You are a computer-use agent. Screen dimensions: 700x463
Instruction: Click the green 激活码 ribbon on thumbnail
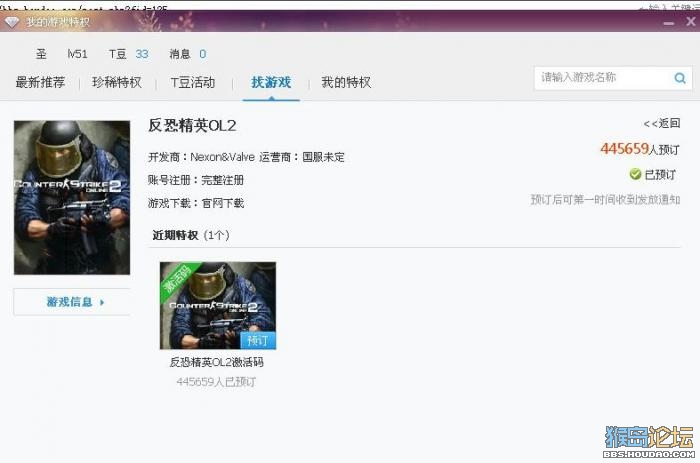pos(177,278)
